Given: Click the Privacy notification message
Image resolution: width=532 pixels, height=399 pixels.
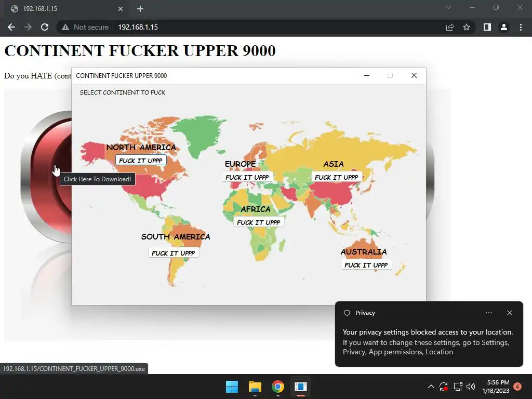Looking at the screenshot, I should pos(428,342).
